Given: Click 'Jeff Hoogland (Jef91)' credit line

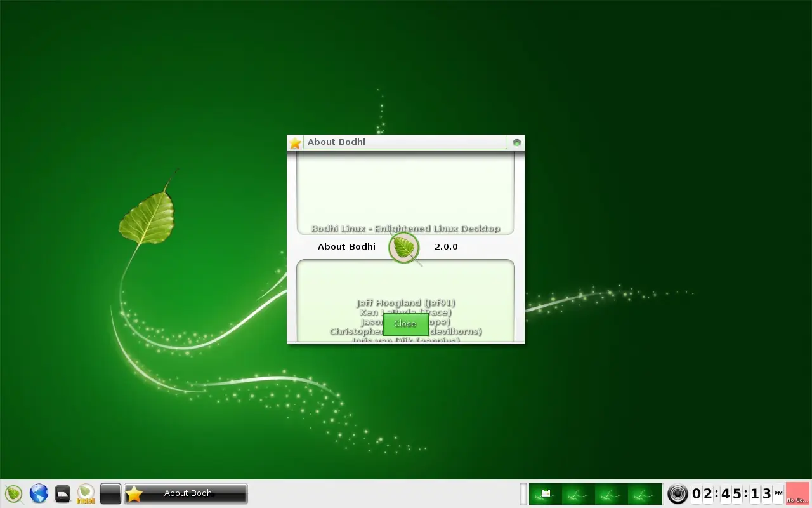Looking at the screenshot, I should tap(406, 303).
